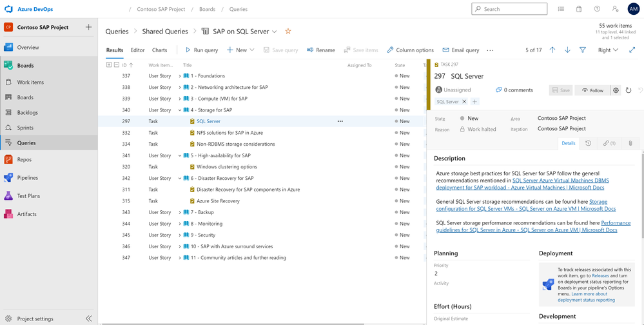Open the SAP on SQL Server query dropdown

(x=275, y=32)
